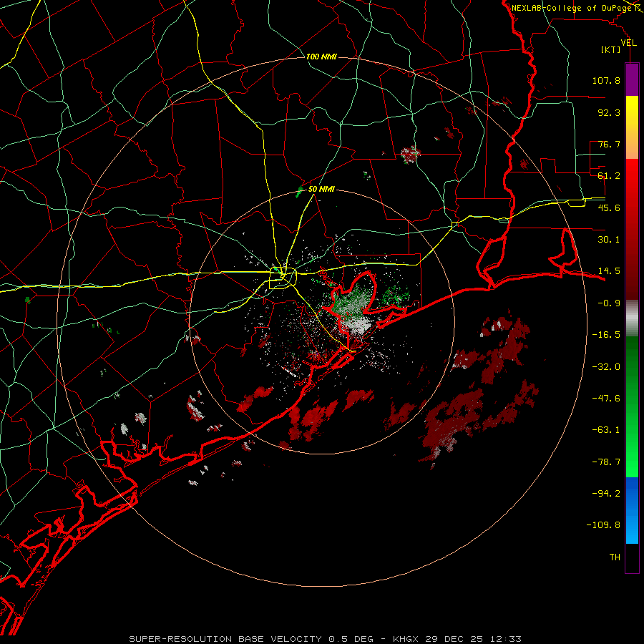Click the 100 NMI range ring label

coord(321,57)
